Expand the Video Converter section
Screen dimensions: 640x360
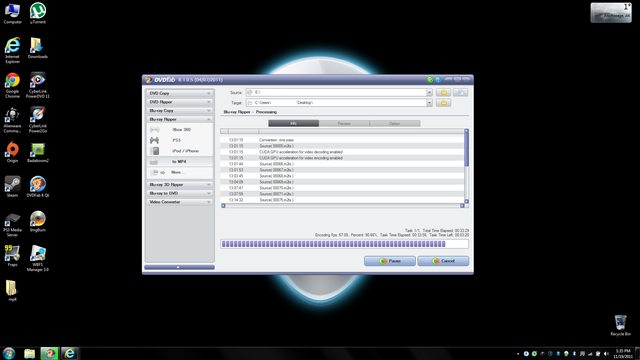pyautogui.click(x=180, y=202)
